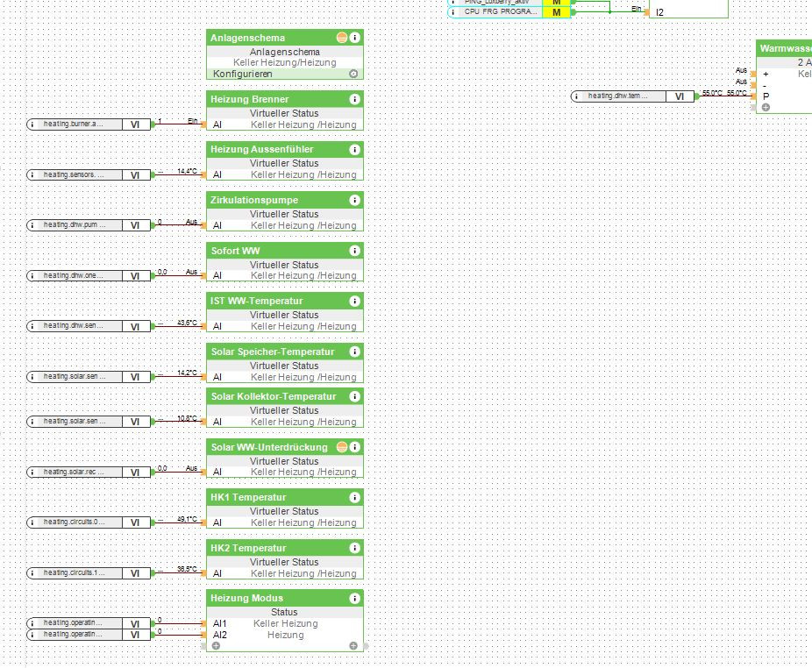Select the heating.solar.rec virtual input name
This screenshot has height=668, width=812.
tap(74, 473)
